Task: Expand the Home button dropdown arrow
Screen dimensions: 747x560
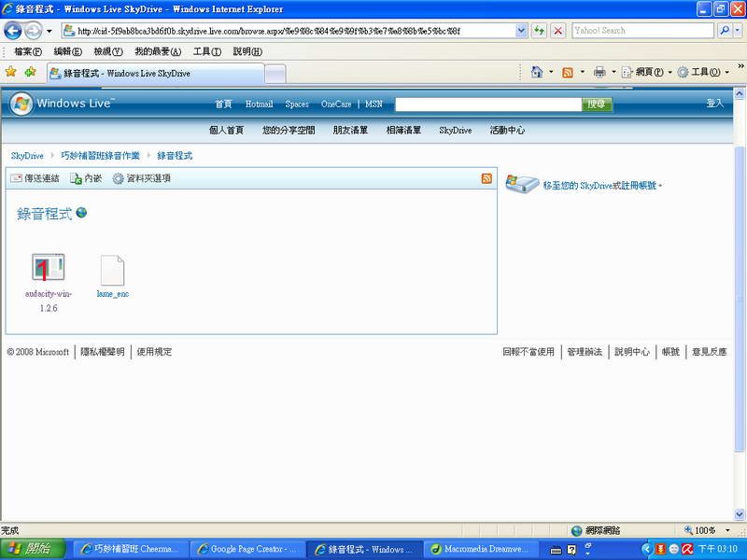Action: 551,73
